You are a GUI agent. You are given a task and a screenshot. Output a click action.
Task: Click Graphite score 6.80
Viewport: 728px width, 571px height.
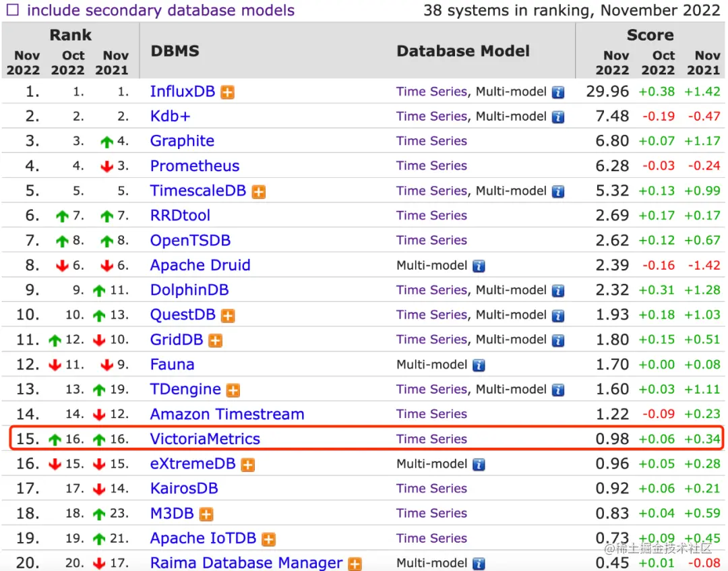pos(612,141)
